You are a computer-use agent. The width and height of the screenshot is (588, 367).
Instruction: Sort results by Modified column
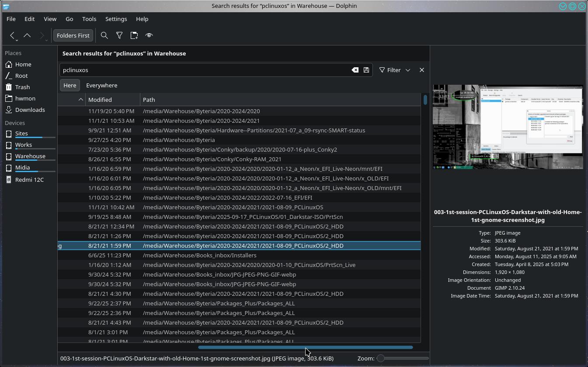pyautogui.click(x=100, y=100)
